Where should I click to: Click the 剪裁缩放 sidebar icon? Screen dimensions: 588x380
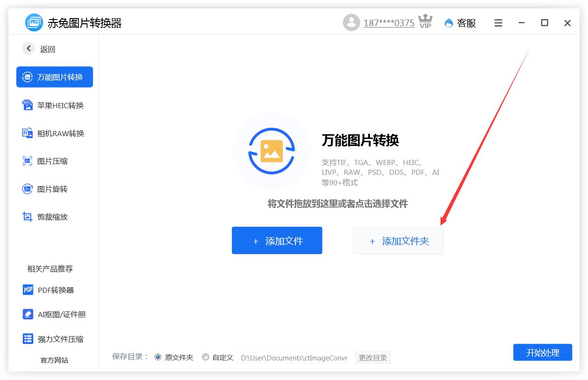pos(28,217)
